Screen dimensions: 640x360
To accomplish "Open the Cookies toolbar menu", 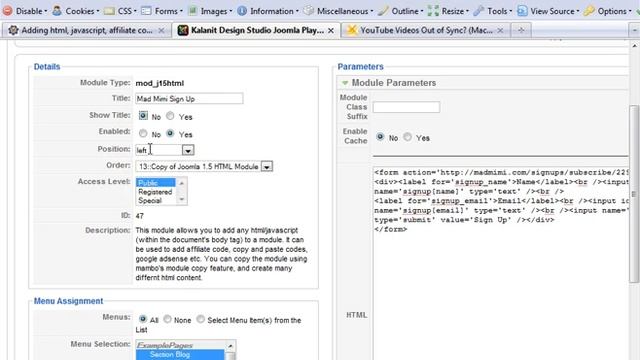I will [76, 11].
